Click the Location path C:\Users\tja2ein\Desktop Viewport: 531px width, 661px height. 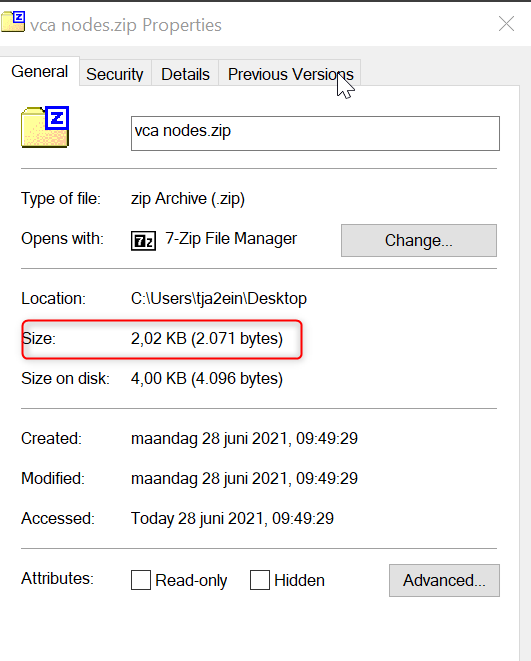click(219, 298)
